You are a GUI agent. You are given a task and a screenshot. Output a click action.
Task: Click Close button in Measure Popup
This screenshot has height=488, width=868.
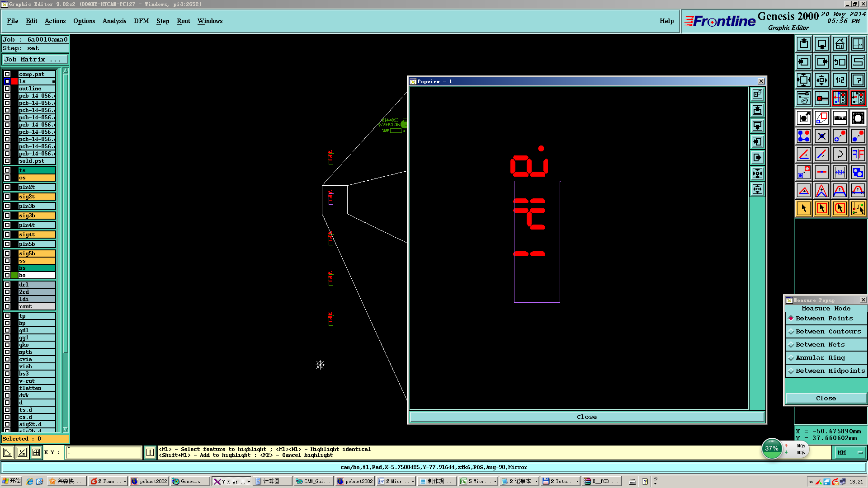[826, 398]
